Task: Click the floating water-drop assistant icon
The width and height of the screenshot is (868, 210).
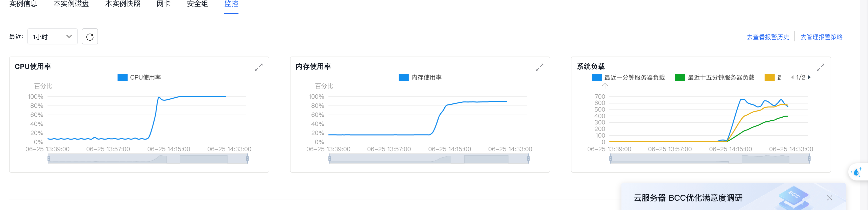Action: pyautogui.click(x=856, y=172)
